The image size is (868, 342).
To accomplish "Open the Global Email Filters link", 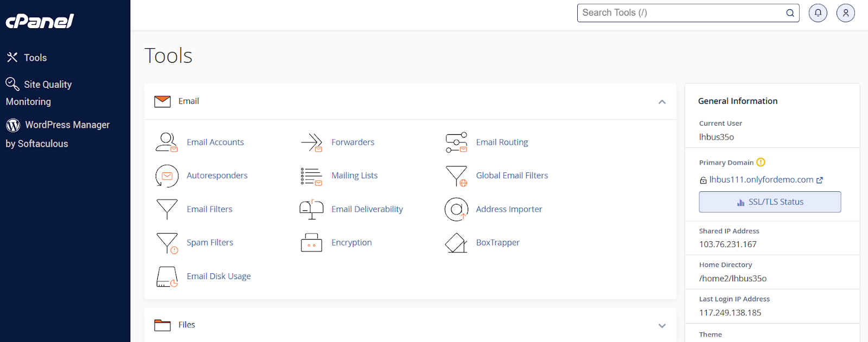I will click(512, 176).
